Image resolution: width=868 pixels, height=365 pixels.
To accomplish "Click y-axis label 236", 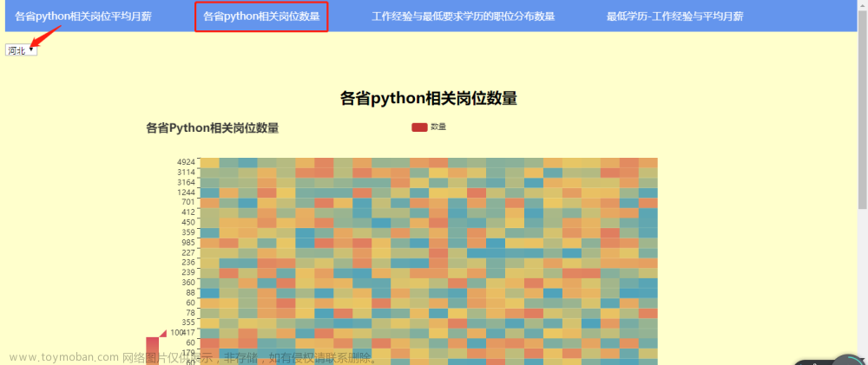I will [188, 262].
